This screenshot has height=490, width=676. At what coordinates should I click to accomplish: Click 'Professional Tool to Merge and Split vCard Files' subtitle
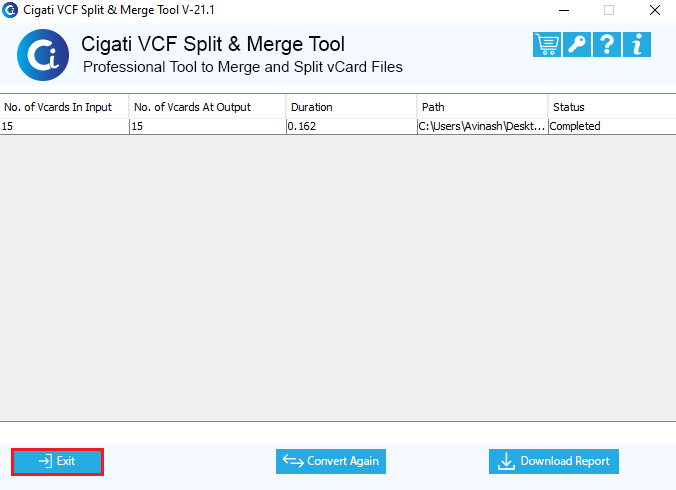(x=243, y=67)
